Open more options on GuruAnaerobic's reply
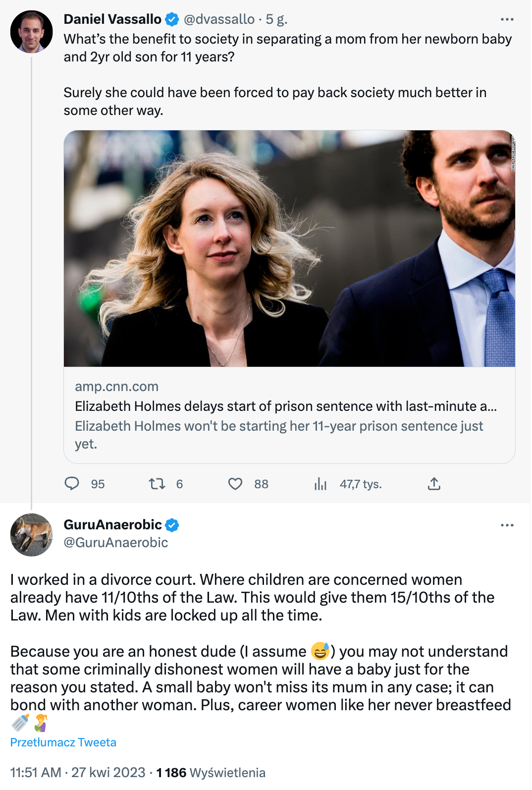 click(507, 525)
